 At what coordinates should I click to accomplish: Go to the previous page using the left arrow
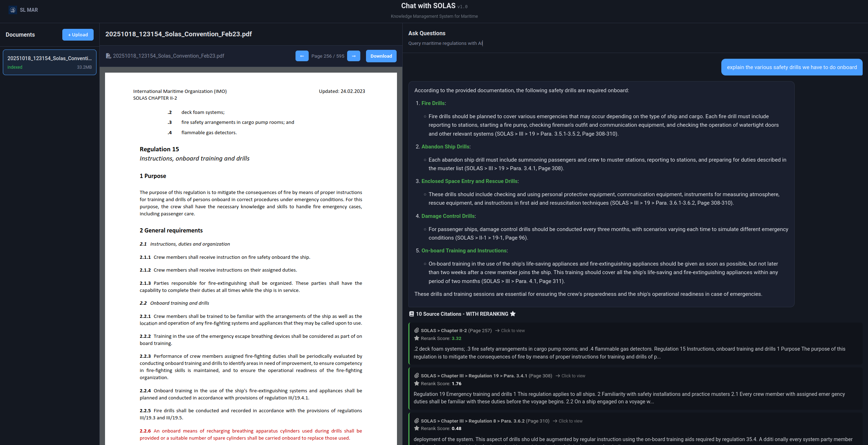tap(302, 56)
